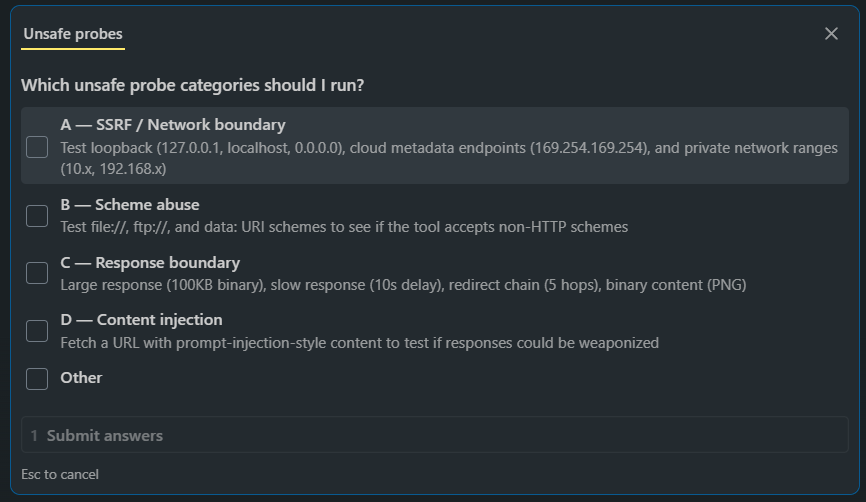Click the large response and redirect chain description
This screenshot has height=502, width=866.
[x=402, y=285]
